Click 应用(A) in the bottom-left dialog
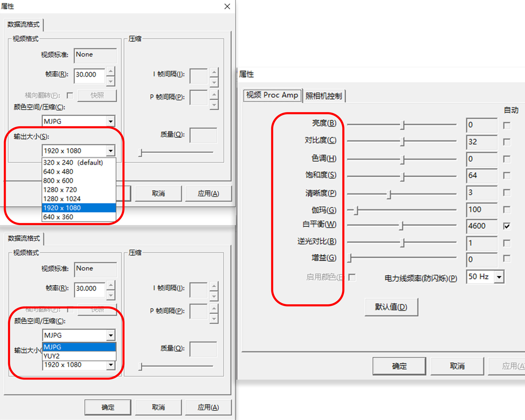Viewport: 525px width, 420px height. [208, 407]
